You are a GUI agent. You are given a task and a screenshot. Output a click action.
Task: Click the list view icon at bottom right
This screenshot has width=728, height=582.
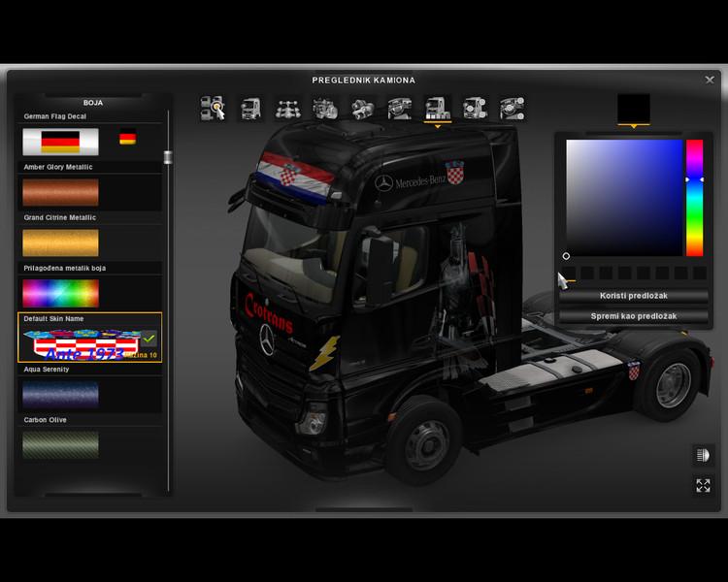coord(703,455)
